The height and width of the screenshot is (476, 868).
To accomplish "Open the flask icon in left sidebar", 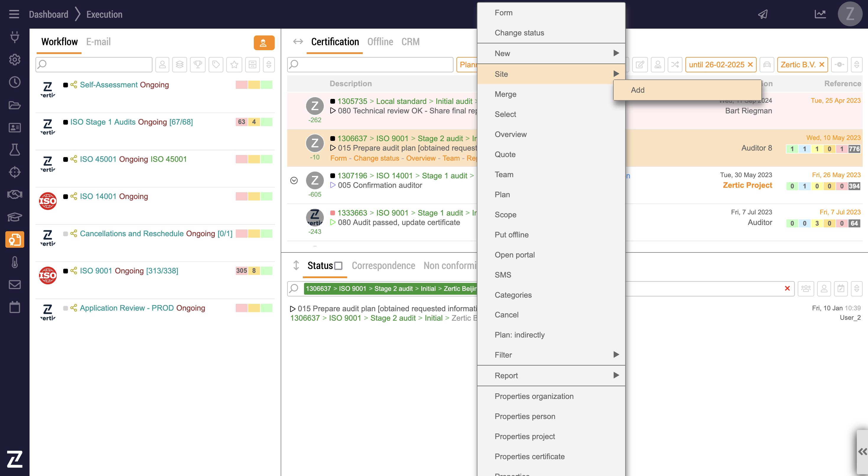I will (x=14, y=150).
